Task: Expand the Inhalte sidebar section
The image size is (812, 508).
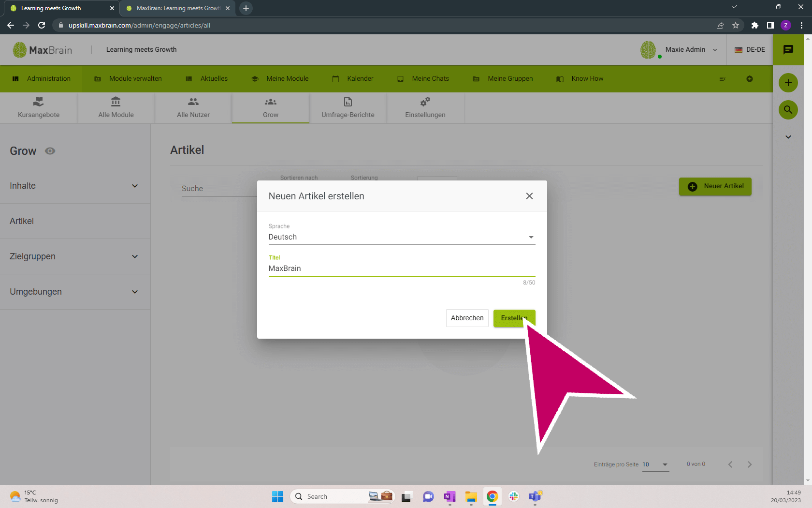Action: pyautogui.click(x=75, y=186)
